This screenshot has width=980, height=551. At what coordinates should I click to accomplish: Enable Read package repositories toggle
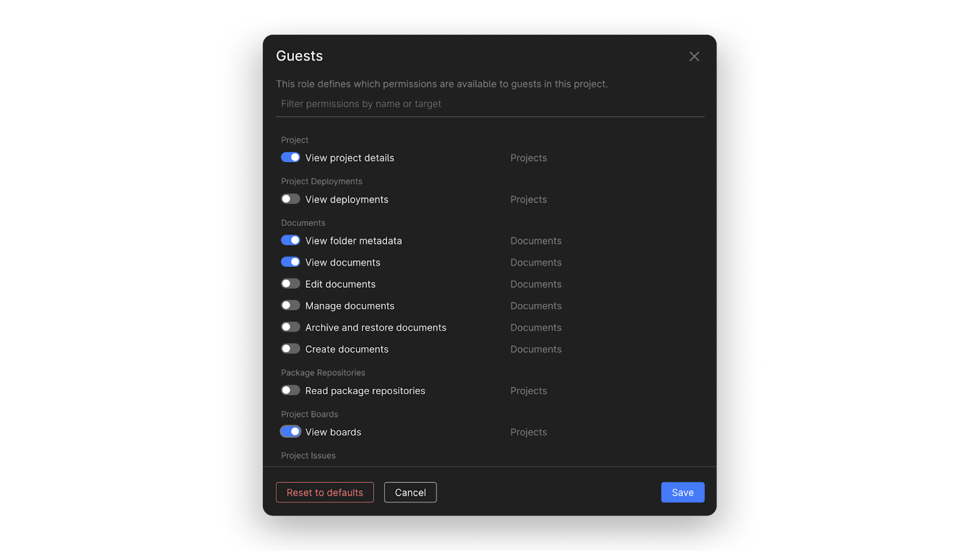(290, 391)
